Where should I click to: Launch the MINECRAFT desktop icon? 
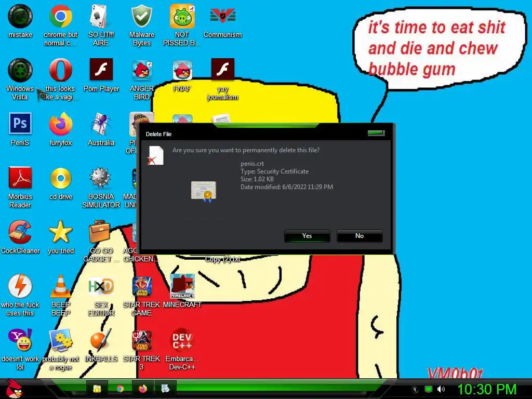(182, 286)
